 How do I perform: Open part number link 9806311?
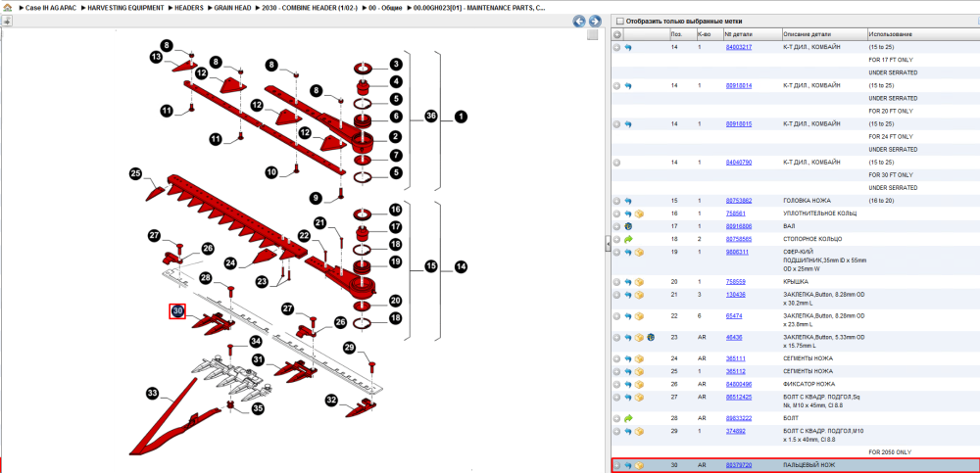[737, 252]
